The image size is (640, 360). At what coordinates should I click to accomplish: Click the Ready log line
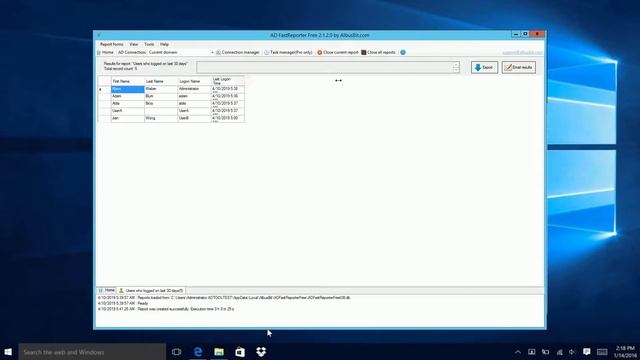123,303
